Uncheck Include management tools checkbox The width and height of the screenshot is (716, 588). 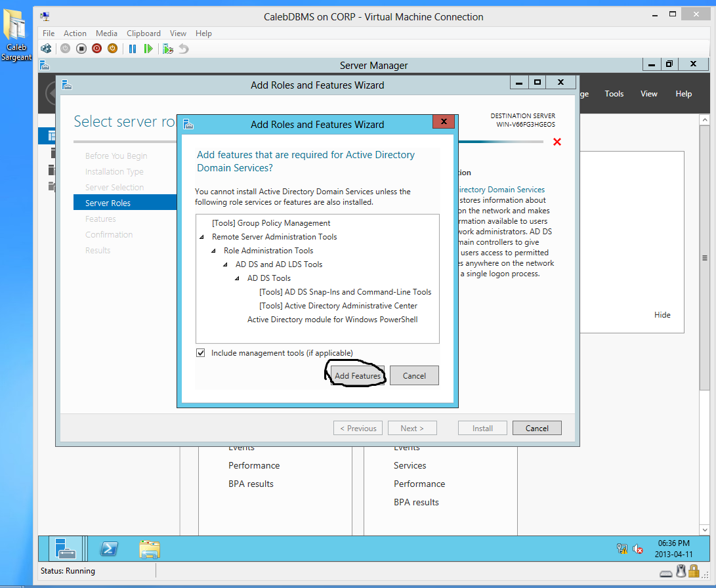[x=200, y=353]
